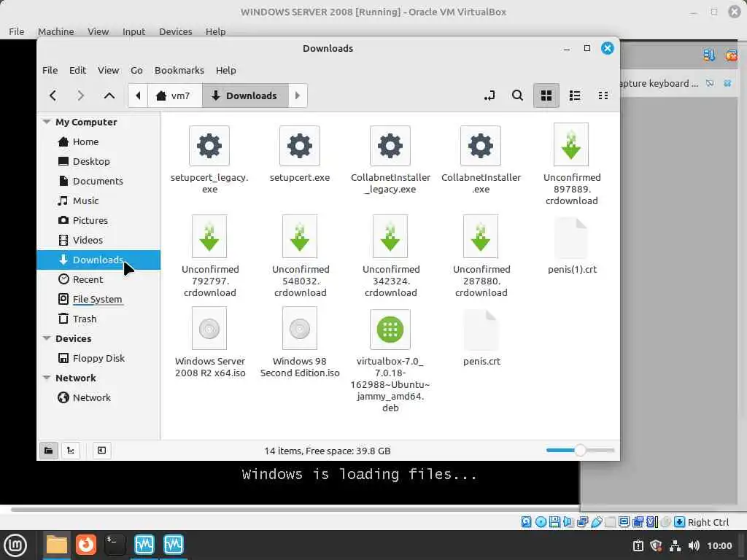Show tree view sidebar button
The width and height of the screenshot is (747, 560).
pos(71,451)
